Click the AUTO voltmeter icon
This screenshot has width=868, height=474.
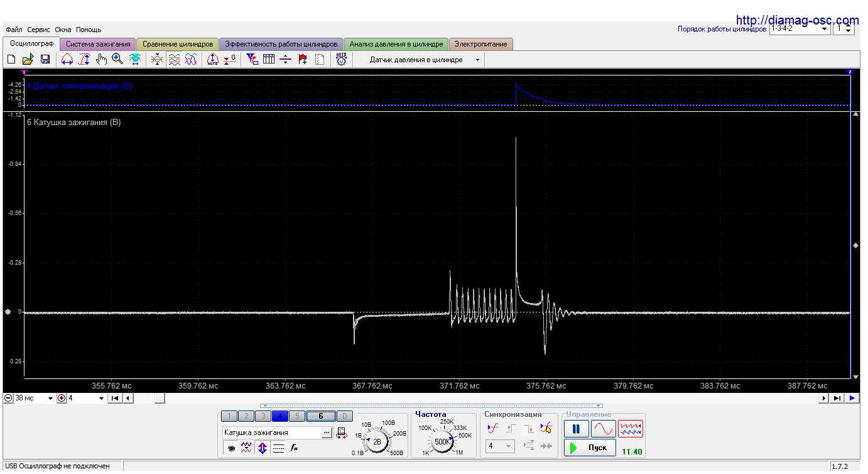click(341, 59)
